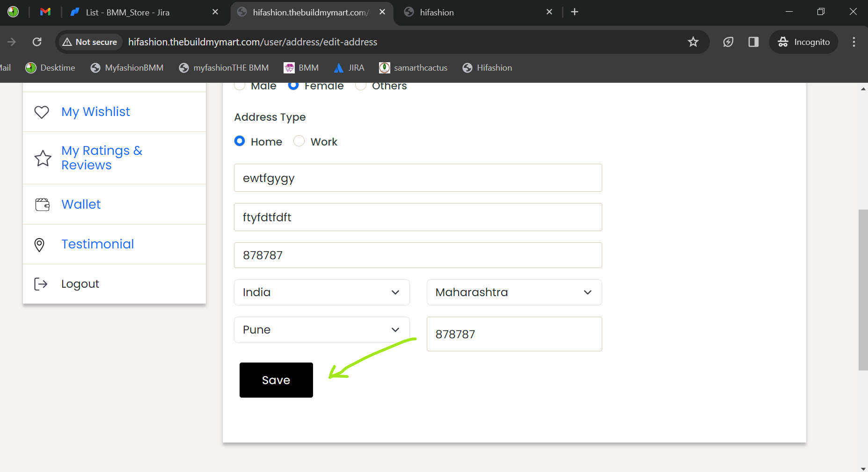Image resolution: width=868 pixels, height=472 pixels.
Task: Click the Logout arrow icon
Action: point(41,284)
